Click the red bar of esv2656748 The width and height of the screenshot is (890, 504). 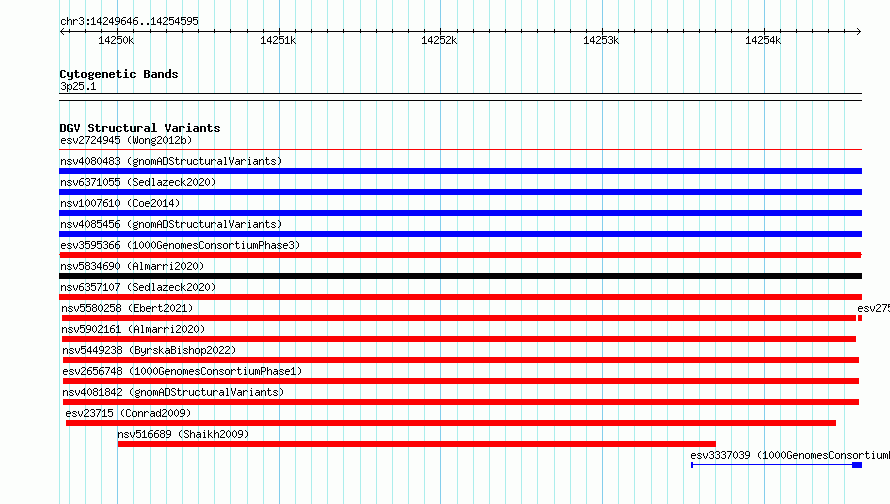[x=460, y=381]
